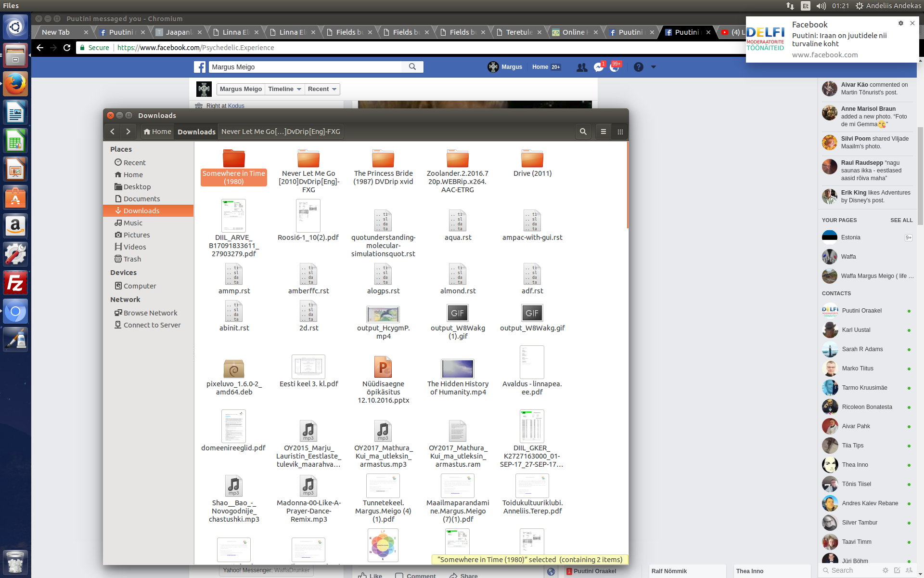Open System Settings from launcher
Image resolution: width=924 pixels, height=578 pixels.
click(x=15, y=254)
